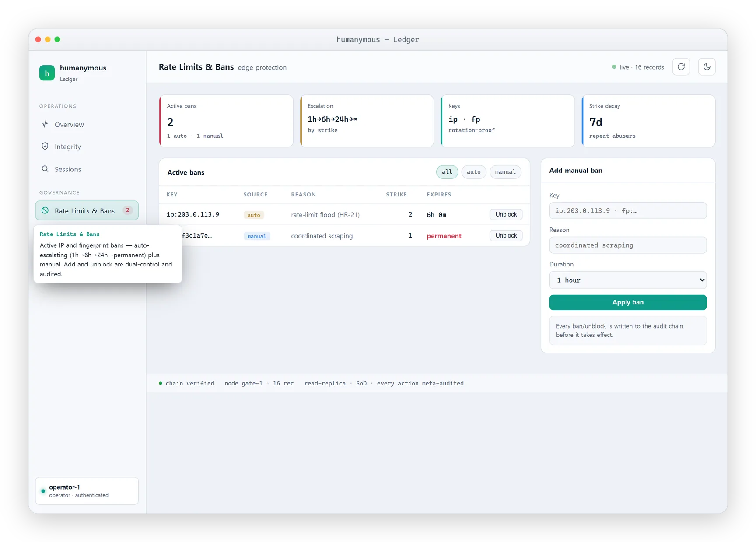Click the STRIKE column header

[x=396, y=195]
